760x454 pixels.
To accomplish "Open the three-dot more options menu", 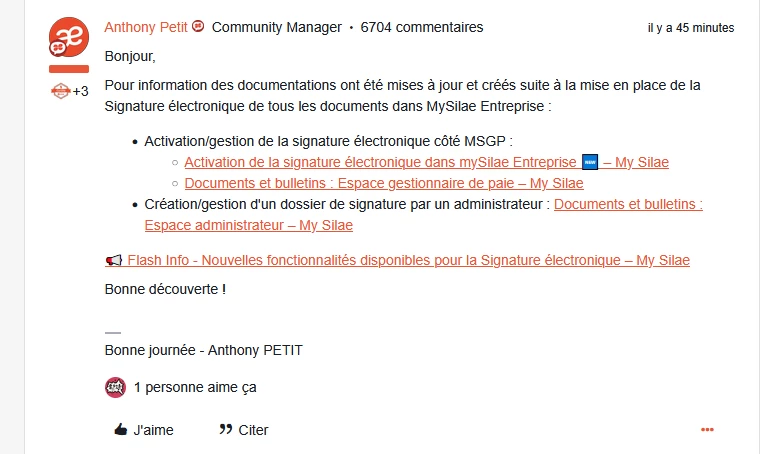I will (x=707, y=430).
